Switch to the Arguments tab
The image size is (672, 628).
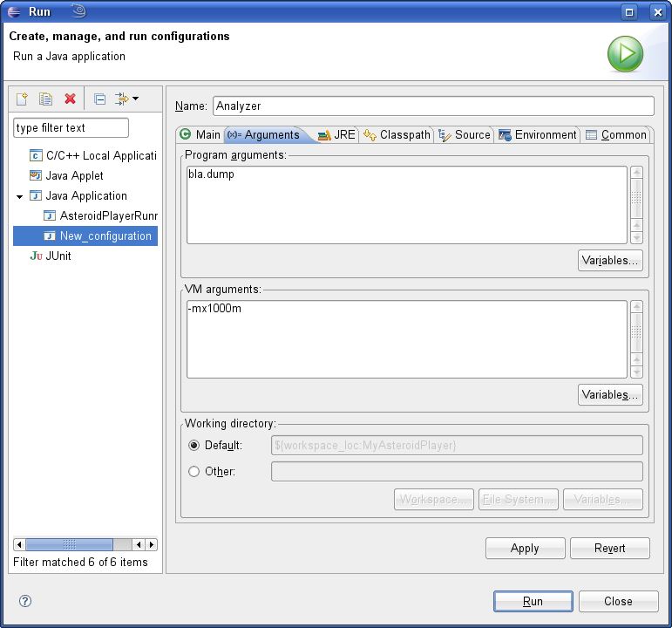point(264,134)
